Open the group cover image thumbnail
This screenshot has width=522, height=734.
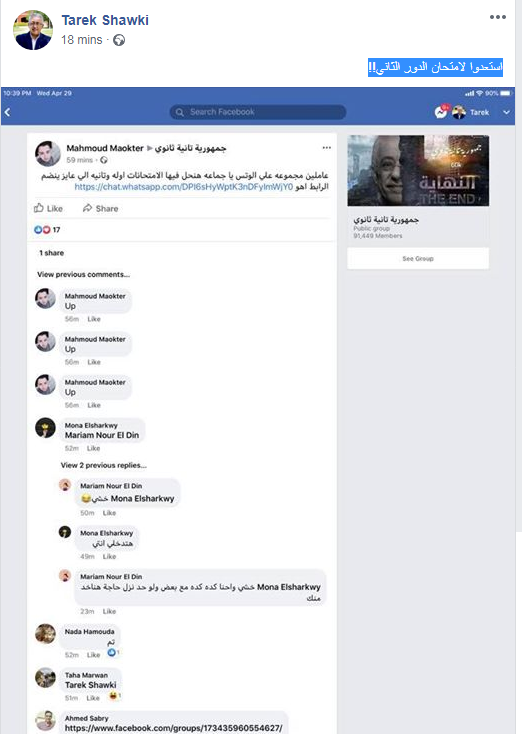tap(418, 171)
